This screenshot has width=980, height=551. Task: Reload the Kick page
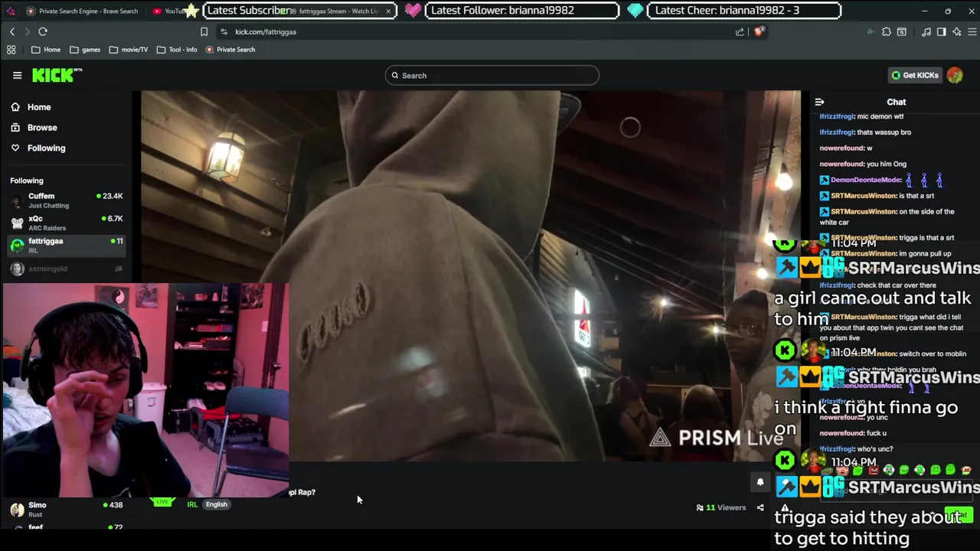coord(43,31)
